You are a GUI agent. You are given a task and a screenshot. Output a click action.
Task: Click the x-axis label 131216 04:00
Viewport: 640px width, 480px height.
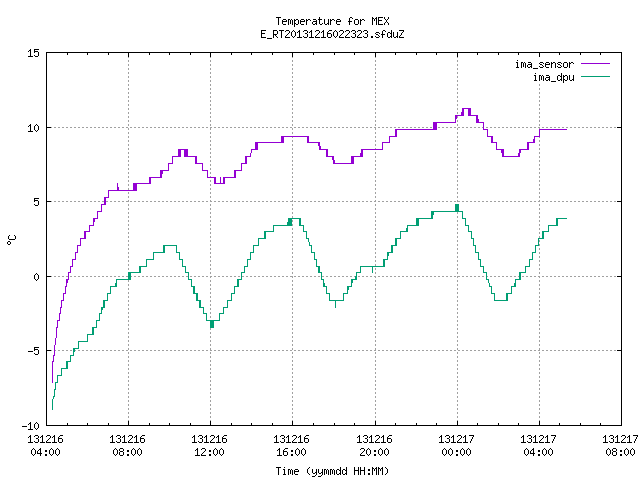click(x=45, y=446)
